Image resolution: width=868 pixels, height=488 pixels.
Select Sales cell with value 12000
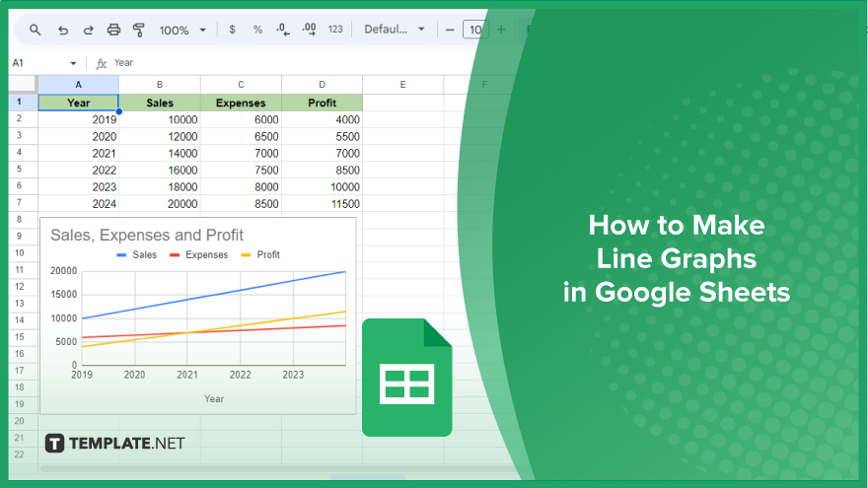(x=160, y=137)
